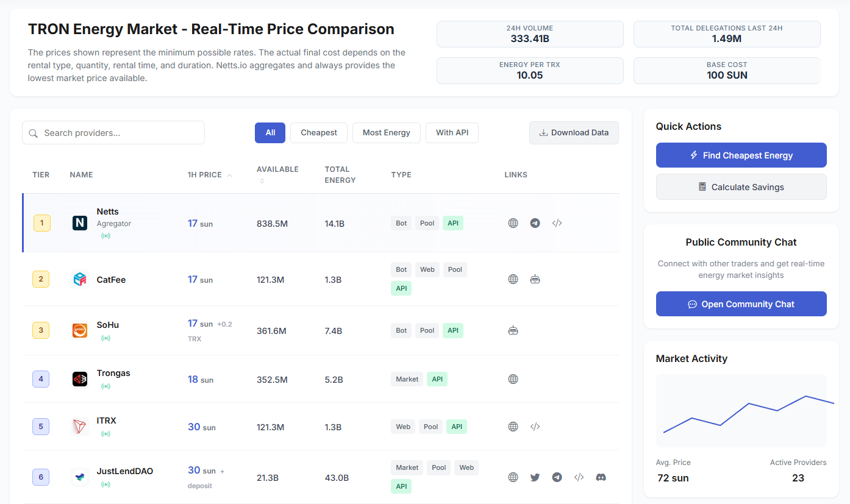The width and height of the screenshot is (850, 504).
Task: Open Community Chat
Action: [x=741, y=304]
